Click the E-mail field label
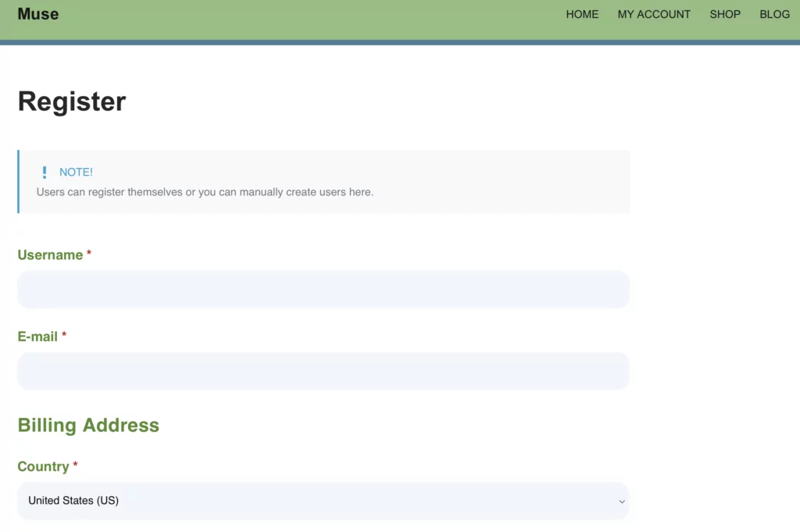 (x=37, y=336)
